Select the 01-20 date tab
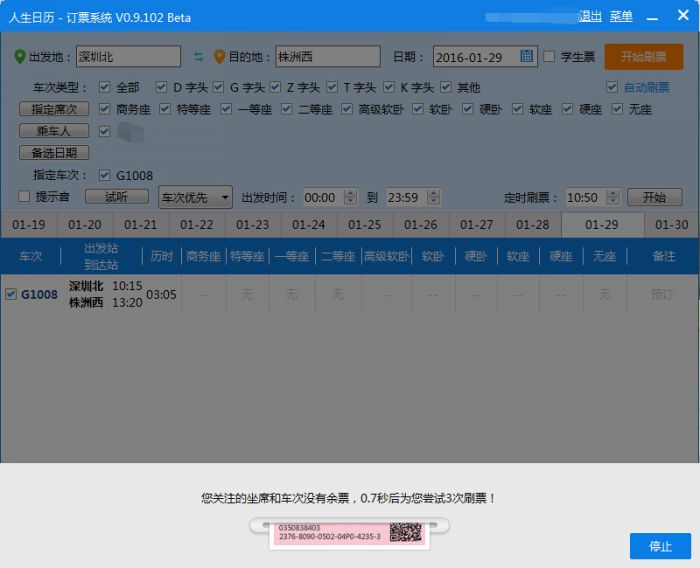 (x=85, y=225)
